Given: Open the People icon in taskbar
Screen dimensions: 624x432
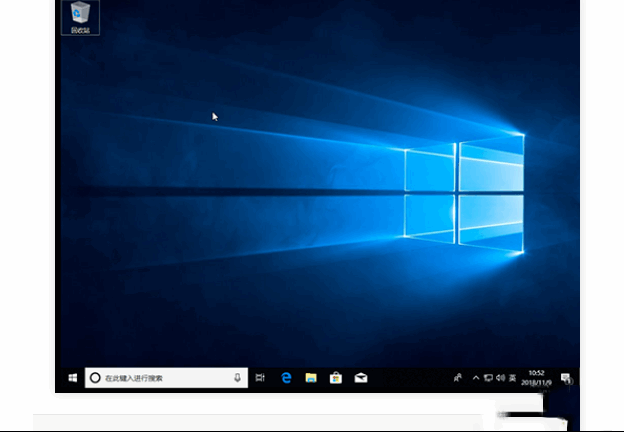Looking at the screenshot, I should click(458, 378).
